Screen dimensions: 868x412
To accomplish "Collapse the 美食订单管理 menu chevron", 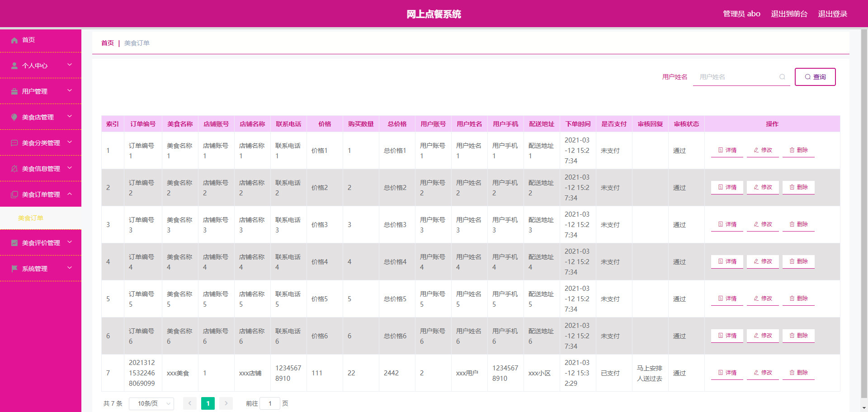I will click(x=70, y=194).
